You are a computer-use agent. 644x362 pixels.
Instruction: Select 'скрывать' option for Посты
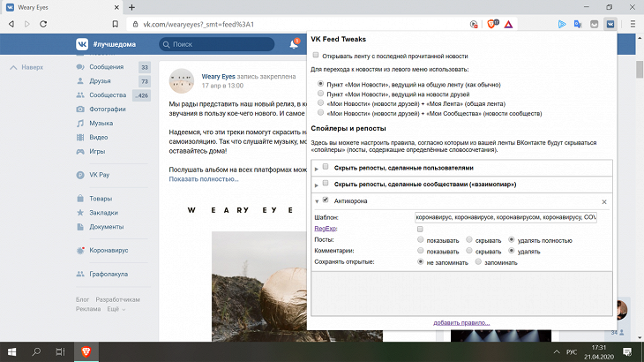tap(469, 240)
